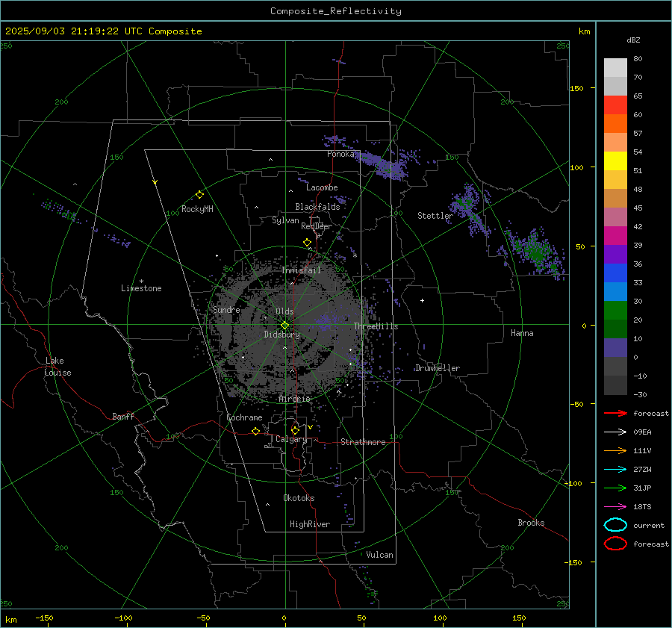Click the purple swatch near 39 dBZ
672x628 pixels.
point(615,254)
